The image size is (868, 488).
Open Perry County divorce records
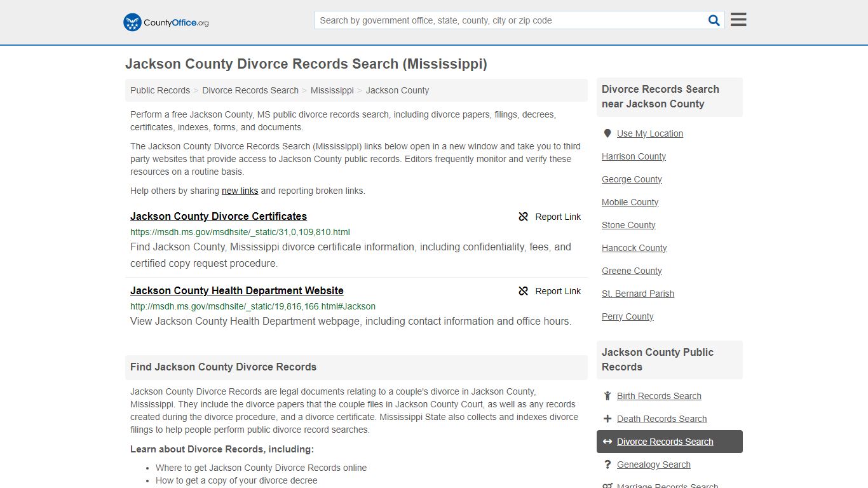point(627,316)
